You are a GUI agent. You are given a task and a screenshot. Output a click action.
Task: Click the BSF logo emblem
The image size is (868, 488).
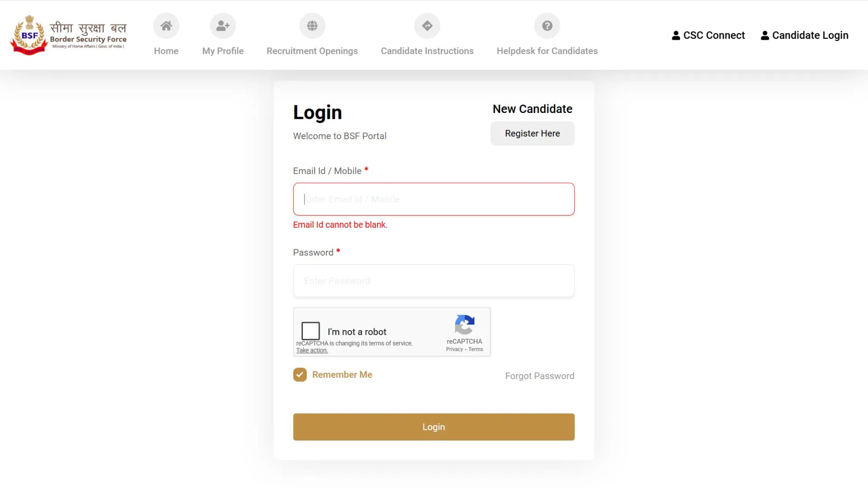coord(29,35)
